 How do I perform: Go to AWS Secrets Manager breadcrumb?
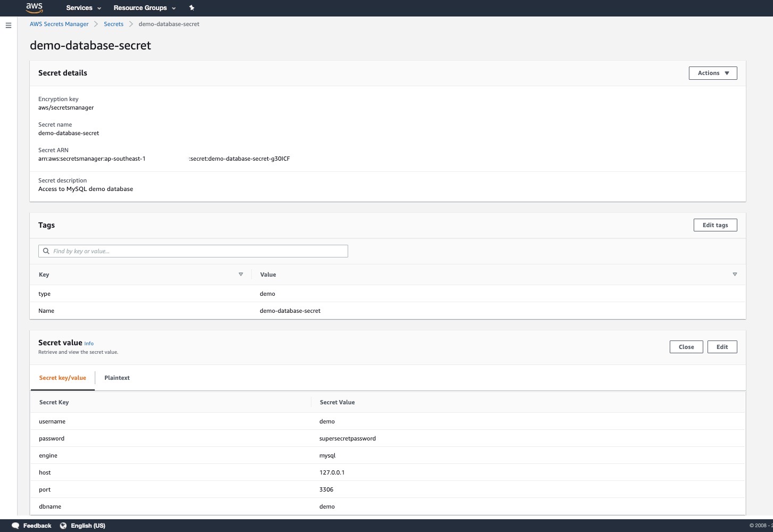click(x=59, y=24)
